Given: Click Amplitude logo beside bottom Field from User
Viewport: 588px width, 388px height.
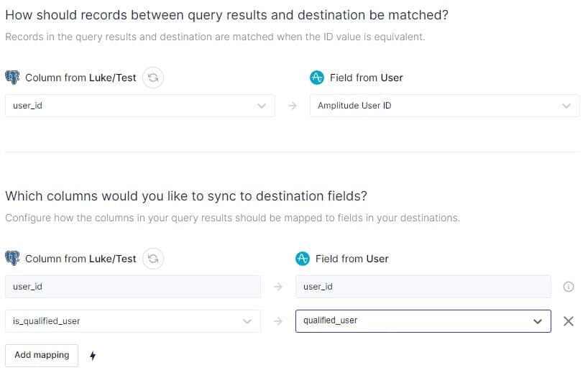Looking at the screenshot, I should pyautogui.click(x=303, y=259).
